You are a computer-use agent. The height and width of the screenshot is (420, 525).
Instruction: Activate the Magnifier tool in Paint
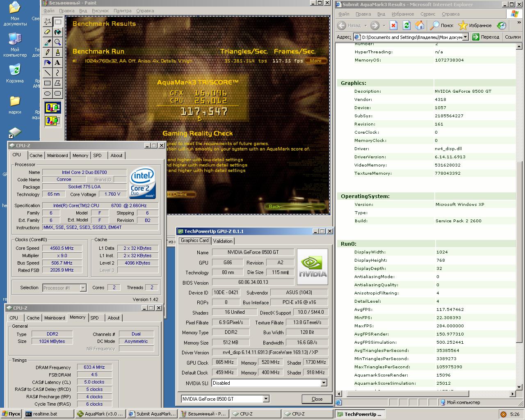(58, 42)
